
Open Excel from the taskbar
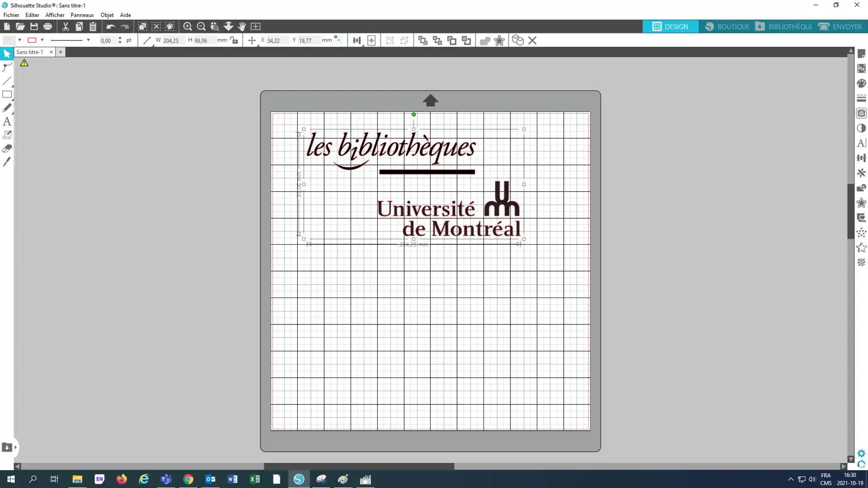(254, 479)
